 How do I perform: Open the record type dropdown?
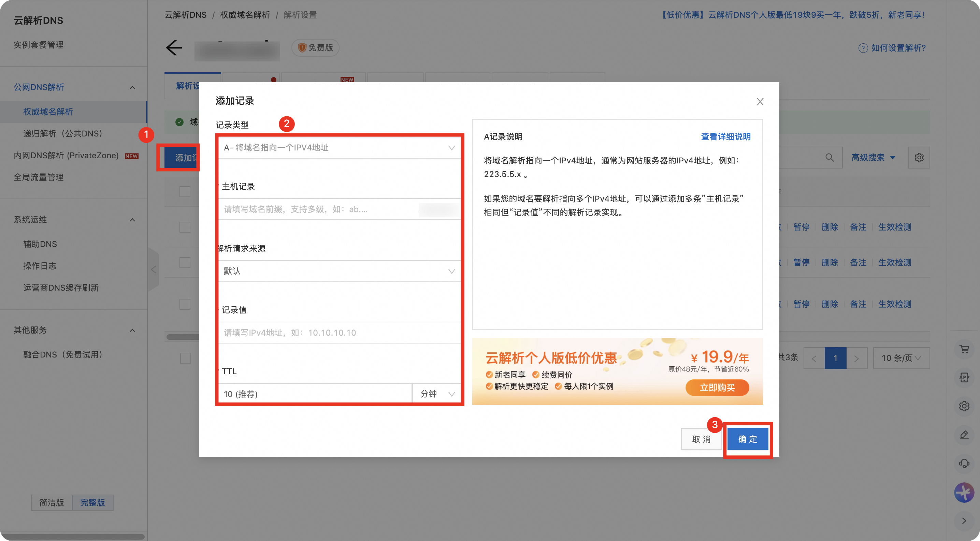(x=338, y=148)
